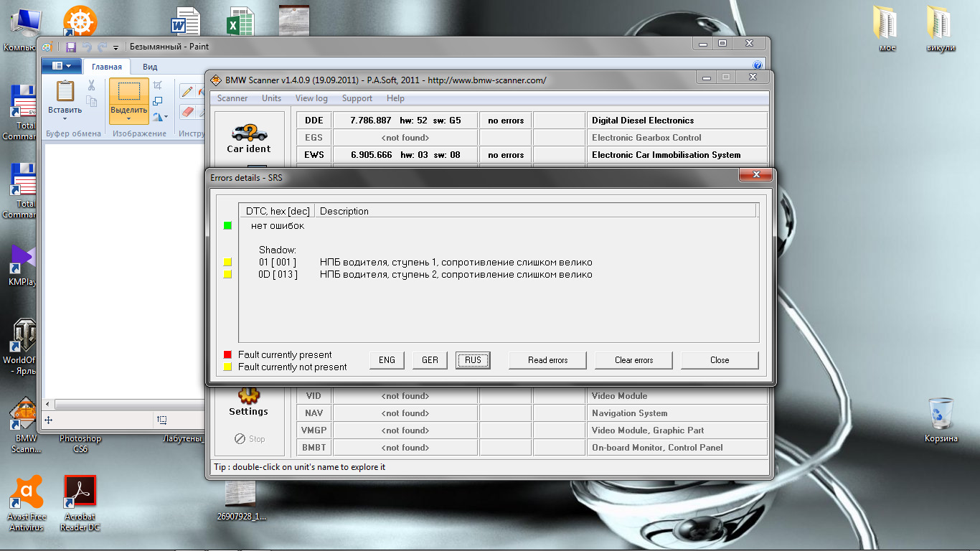Screen dimensions: 980x551
Task: Open Car ident in BMW Scanner
Action: coord(248,136)
